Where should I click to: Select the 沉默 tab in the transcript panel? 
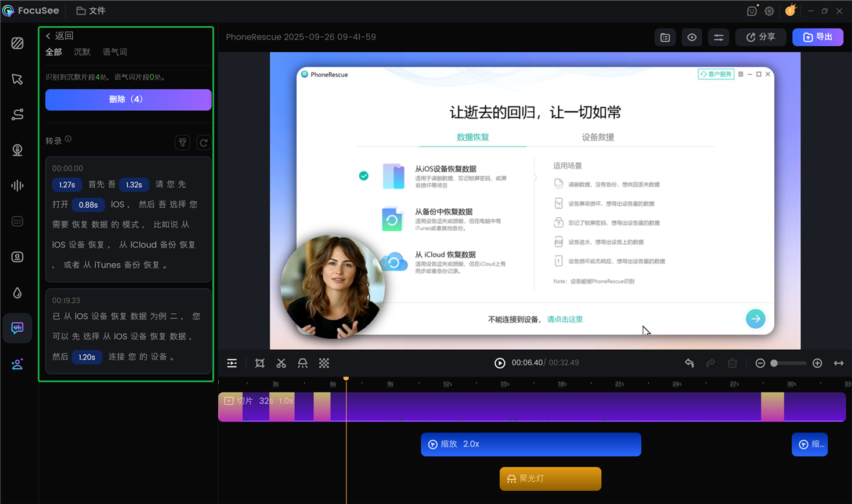pyautogui.click(x=81, y=52)
